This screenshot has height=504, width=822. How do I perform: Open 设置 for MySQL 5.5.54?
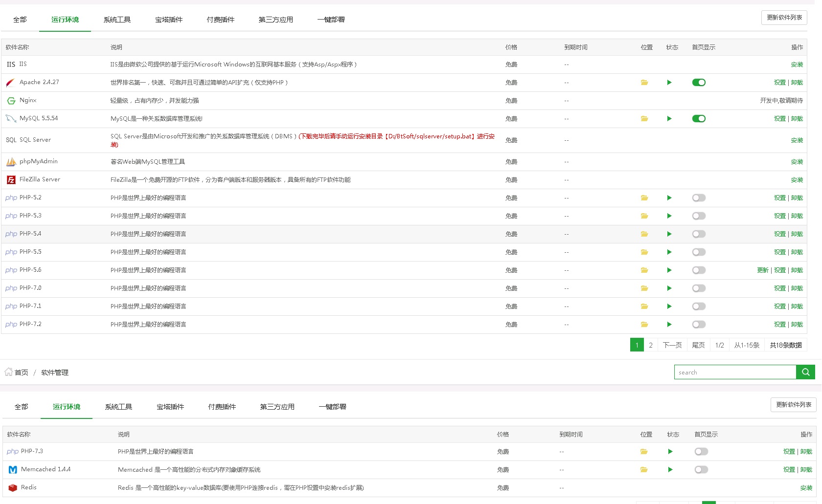tap(780, 119)
